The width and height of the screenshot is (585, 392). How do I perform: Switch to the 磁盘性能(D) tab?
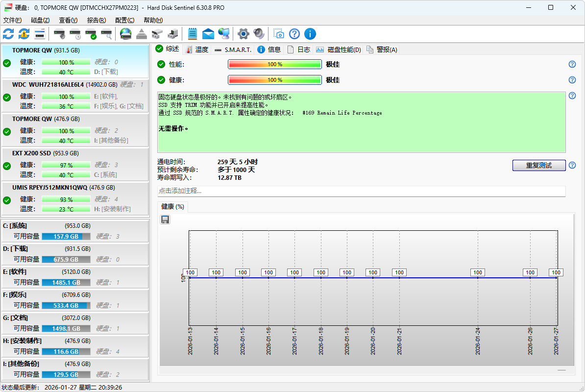[340, 49]
